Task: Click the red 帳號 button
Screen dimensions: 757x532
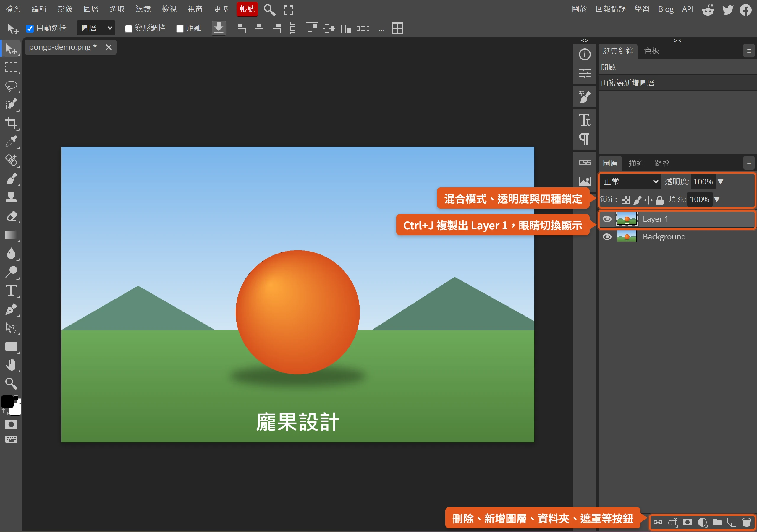Action: (x=247, y=9)
